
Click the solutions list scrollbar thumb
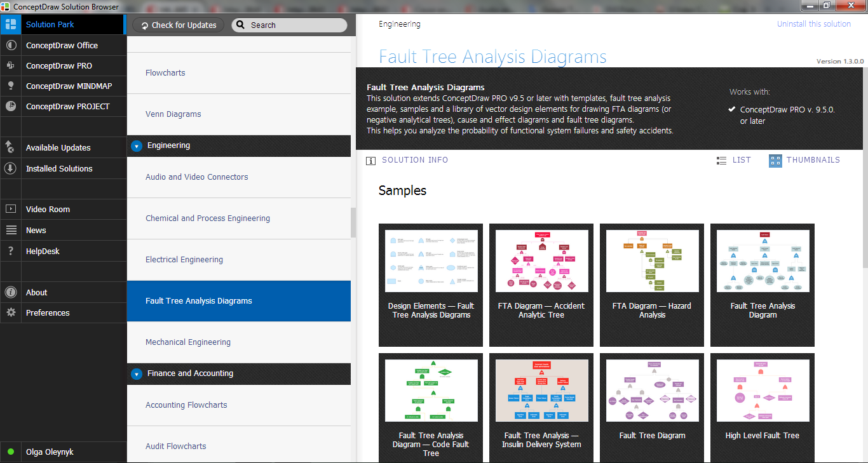[353, 222]
